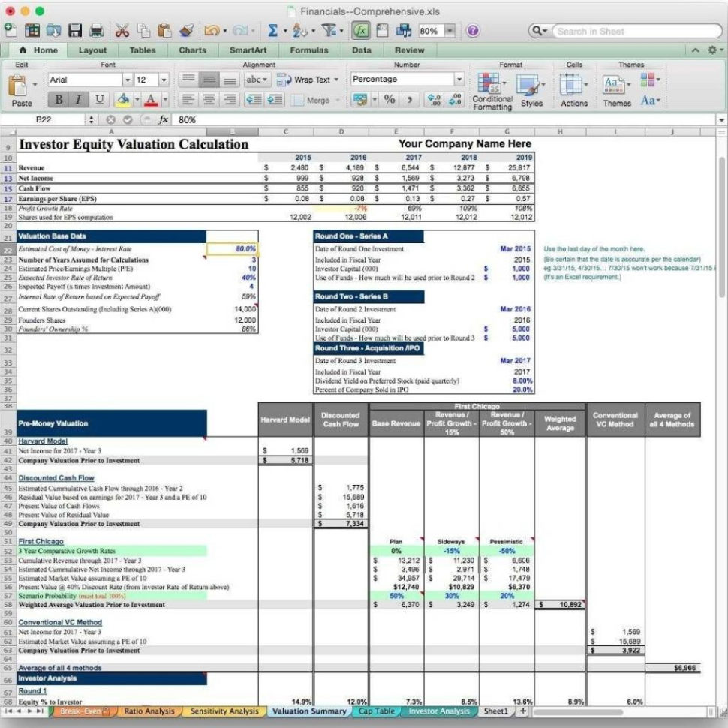Open the abc text orientation dropdown
This screenshot has width=728, height=728.
coord(257,80)
